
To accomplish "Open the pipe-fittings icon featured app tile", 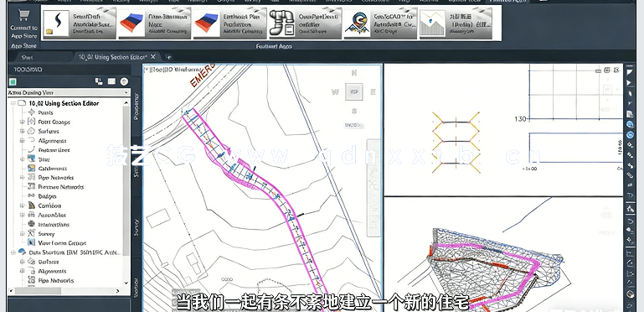I will [305, 23].
